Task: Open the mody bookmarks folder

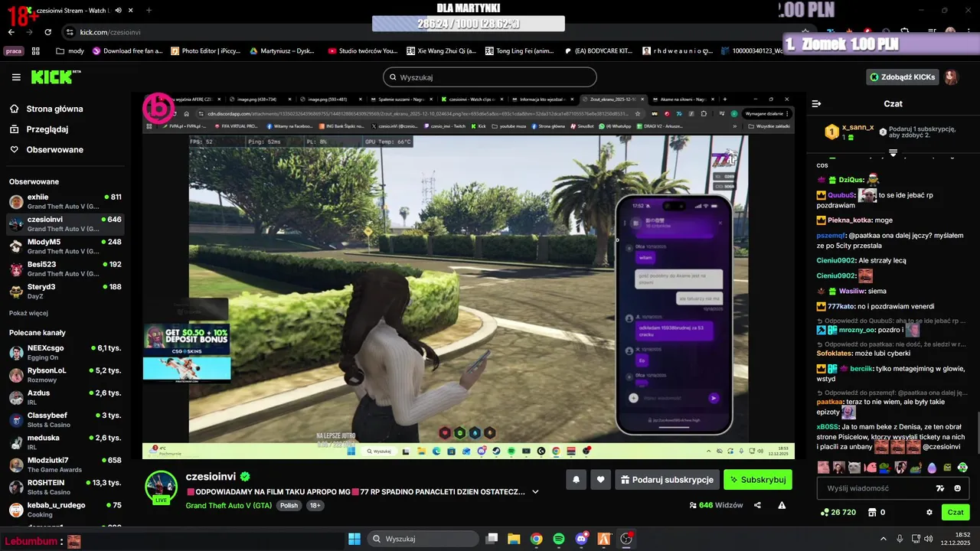Action: pyautogui.click(x=70, y=51)
